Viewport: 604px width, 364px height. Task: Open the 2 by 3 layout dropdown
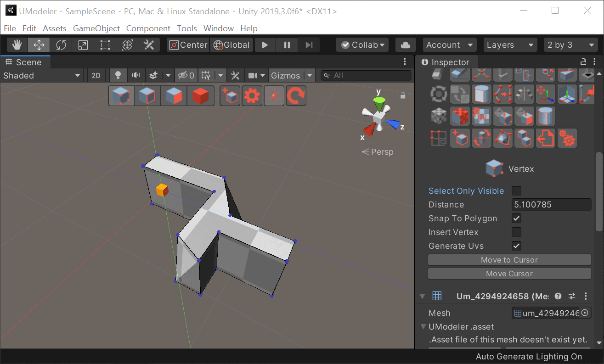point(571,45)
